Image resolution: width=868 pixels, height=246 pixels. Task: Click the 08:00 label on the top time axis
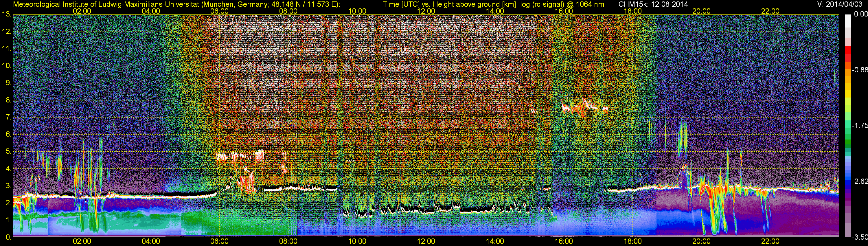coord(288,11)
